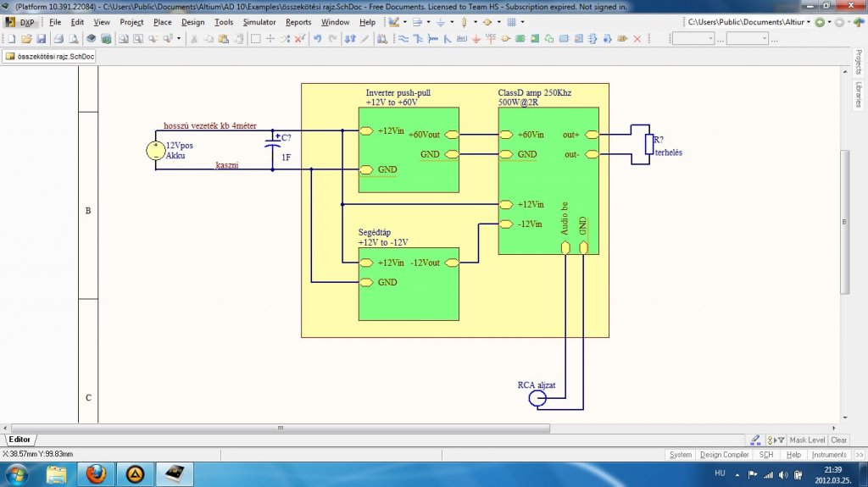This screenshot has height=487, width=868.
Task: Expand the utility drawing tools dropdown
Action: click(x=405, y=22)
